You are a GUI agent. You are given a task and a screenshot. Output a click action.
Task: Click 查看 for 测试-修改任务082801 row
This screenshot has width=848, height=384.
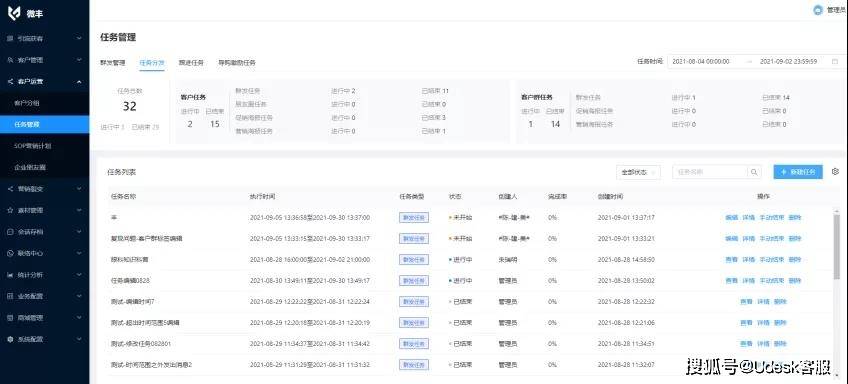[746, 344]
